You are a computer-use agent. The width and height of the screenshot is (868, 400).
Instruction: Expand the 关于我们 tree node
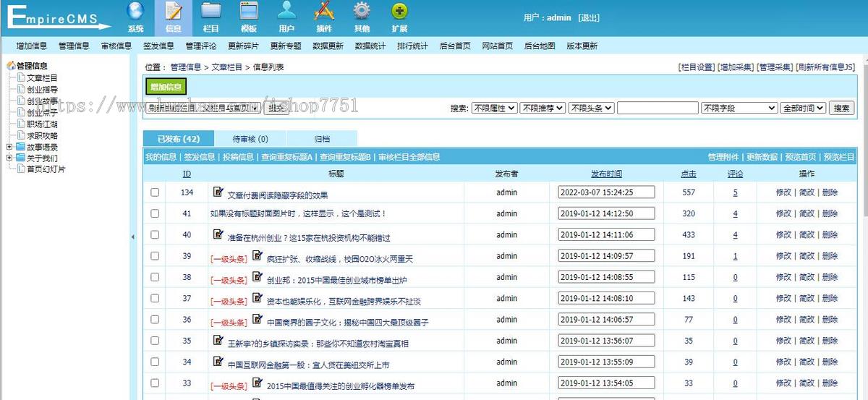(x=9, y=158)
